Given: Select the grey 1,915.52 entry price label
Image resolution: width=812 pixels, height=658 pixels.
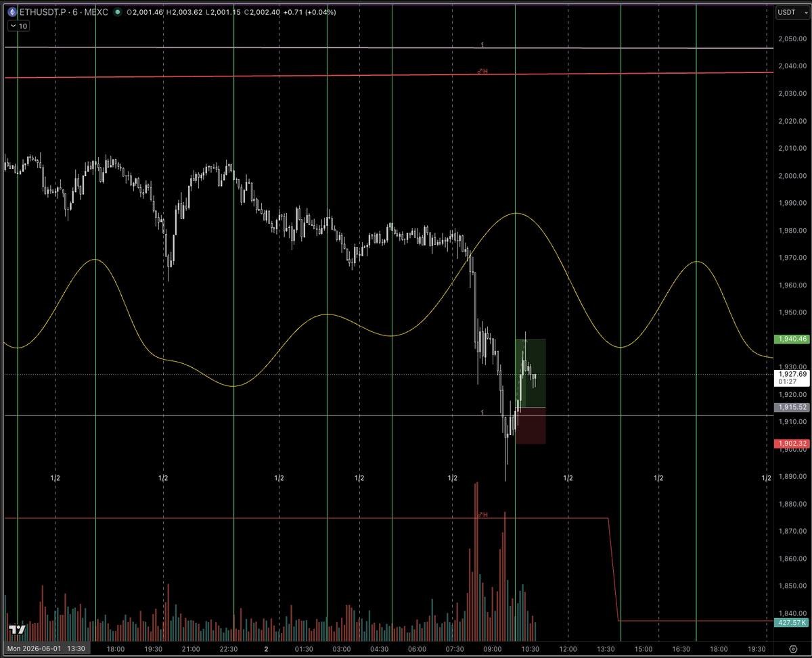Looking at the screenshot, I should pyautogui.click(x=790, y=408).
